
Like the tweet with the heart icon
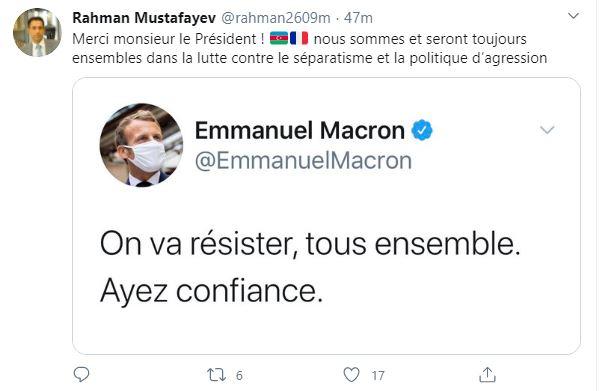click(351, 375)
